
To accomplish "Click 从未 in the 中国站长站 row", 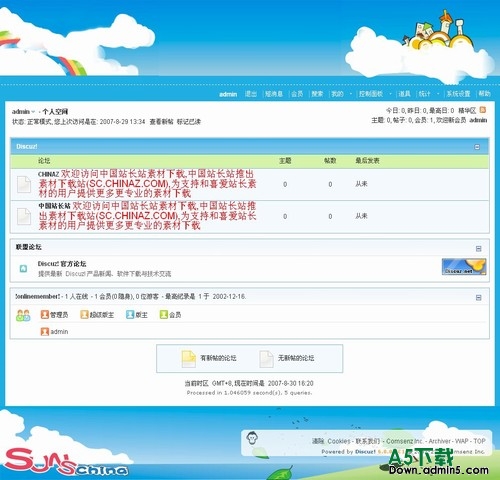I will [x=361, y=216].
